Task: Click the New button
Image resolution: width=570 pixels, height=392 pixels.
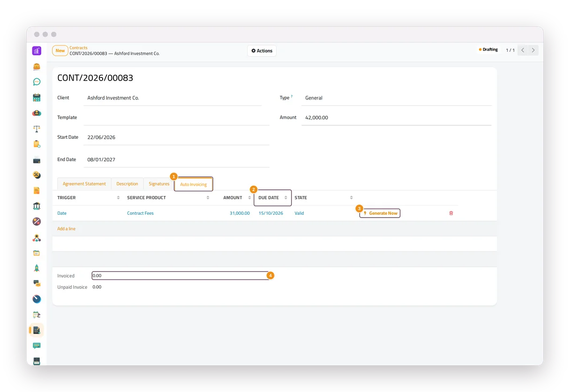Action: (x=60, y=51)
